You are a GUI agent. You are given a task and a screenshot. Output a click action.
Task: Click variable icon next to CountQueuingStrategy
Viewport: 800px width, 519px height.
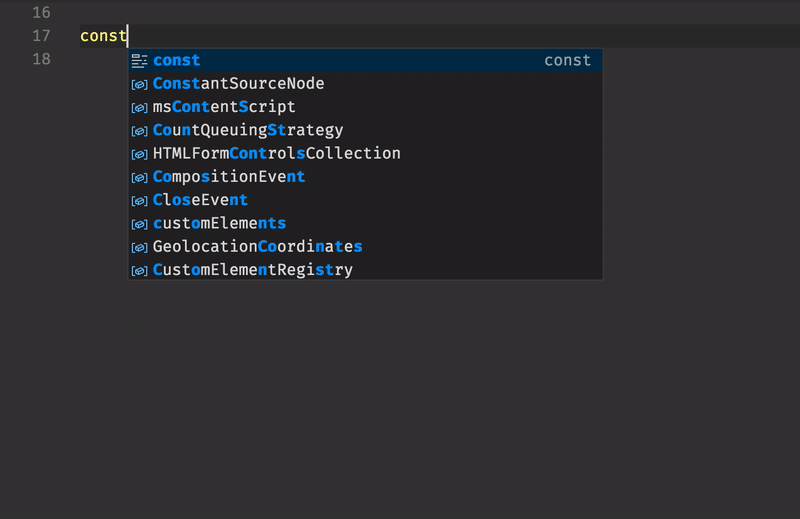click(x=139, y=131)
